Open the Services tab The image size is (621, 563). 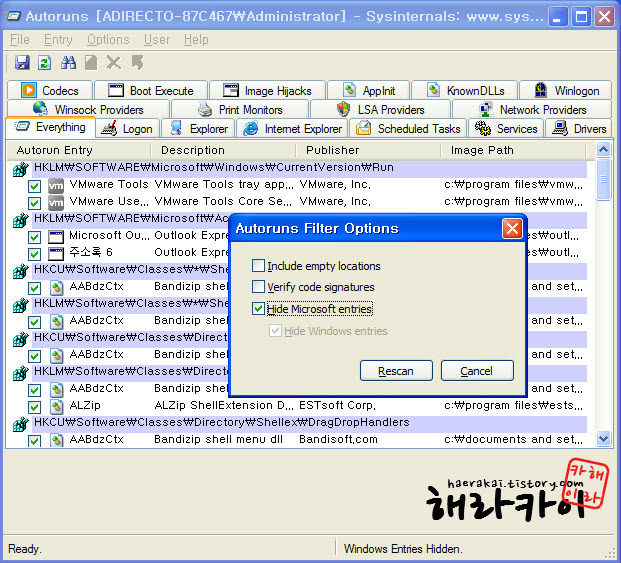click(506, 128)
